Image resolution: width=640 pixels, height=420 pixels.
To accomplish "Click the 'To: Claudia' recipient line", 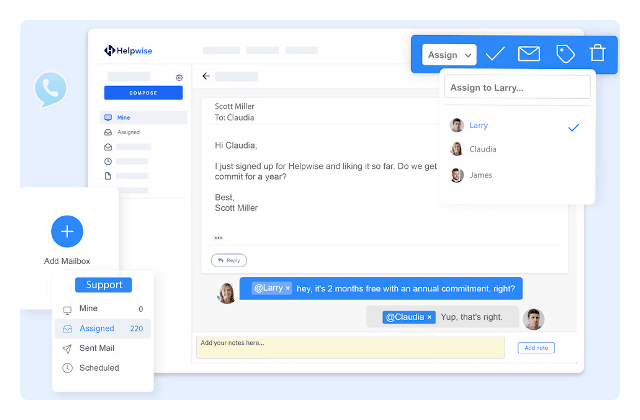I will (x=234, y=118).
